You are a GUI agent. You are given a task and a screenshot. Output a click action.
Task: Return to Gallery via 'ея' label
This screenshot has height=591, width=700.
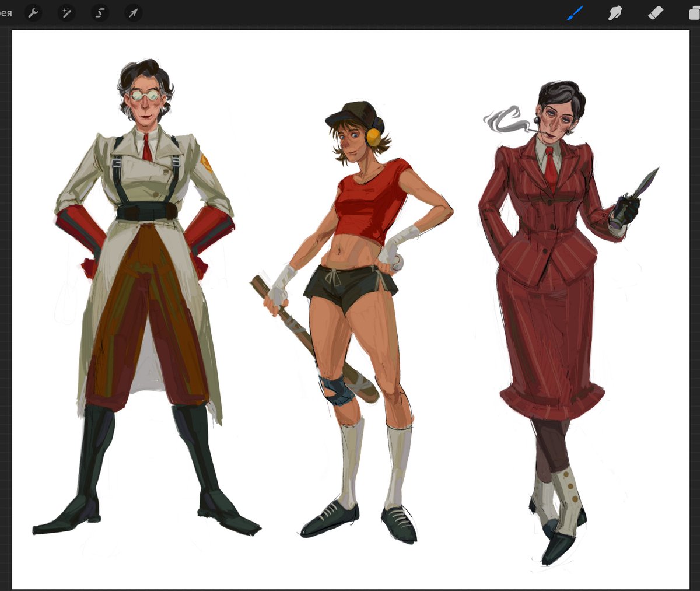pyautogui.click(x=6, y=13)
